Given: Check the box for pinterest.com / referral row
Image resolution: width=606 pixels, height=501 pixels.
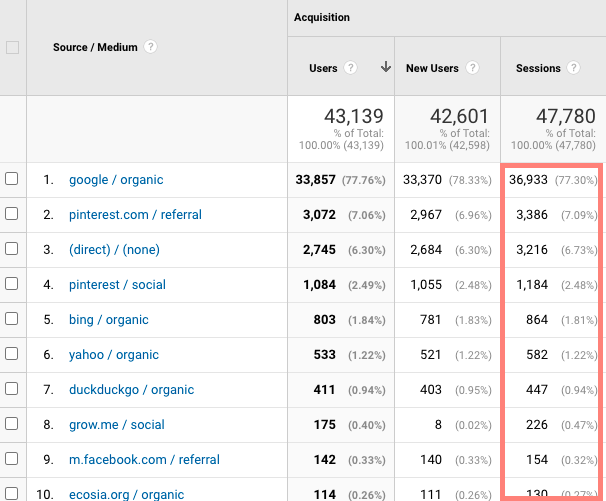Looking at the screenshot, I should pyautogui.click(x=12, y=213).
